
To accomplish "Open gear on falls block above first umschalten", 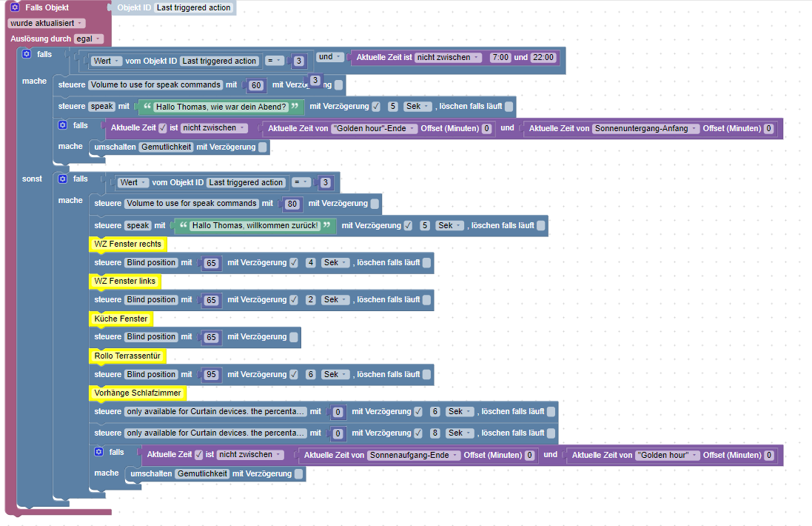I will (63, 125).
